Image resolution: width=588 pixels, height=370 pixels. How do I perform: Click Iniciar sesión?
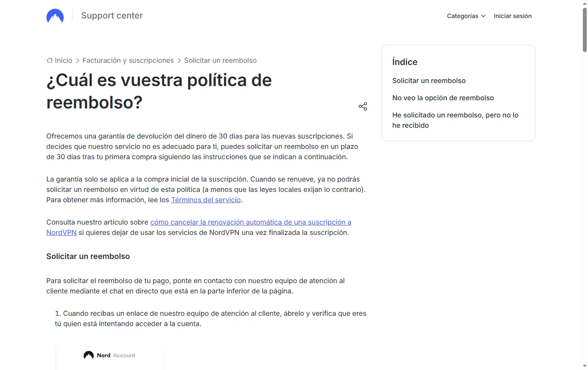(513, 16)
